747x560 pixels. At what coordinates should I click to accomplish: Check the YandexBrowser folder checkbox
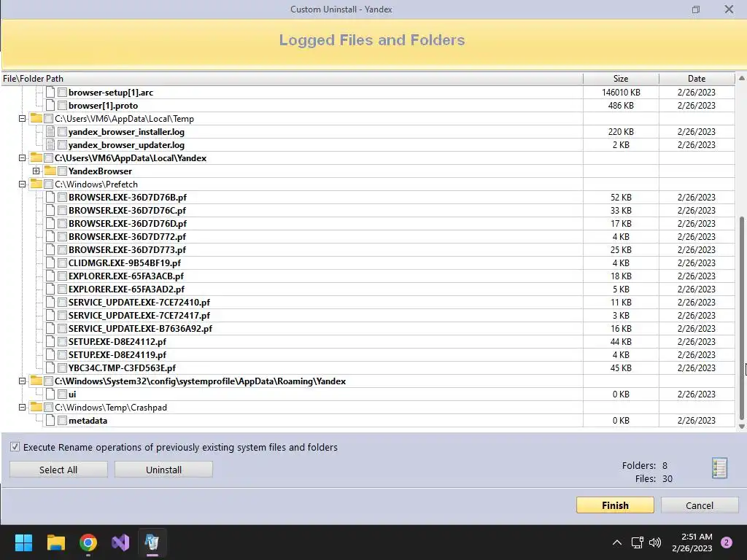click(x=62, y=171)
